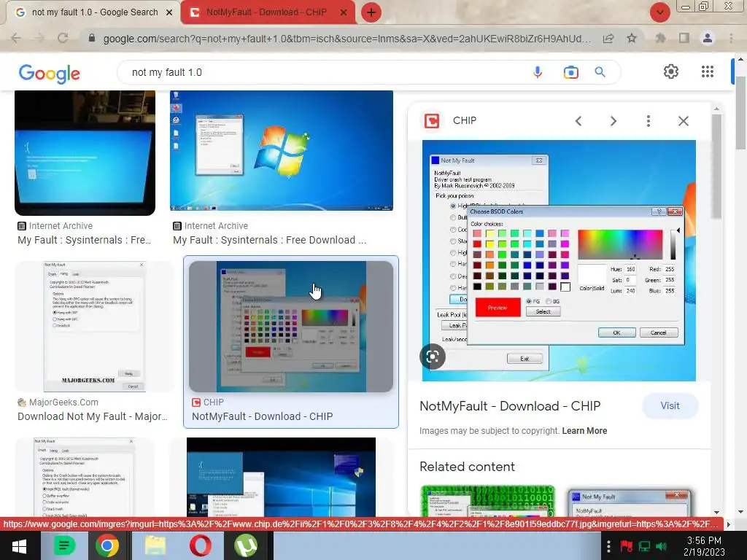Select the Not My Fault Crash tab thumbnail at the bottom
The width and height of the screenshot is (747, 560).
pyautogui.click(x=85, y=477)
